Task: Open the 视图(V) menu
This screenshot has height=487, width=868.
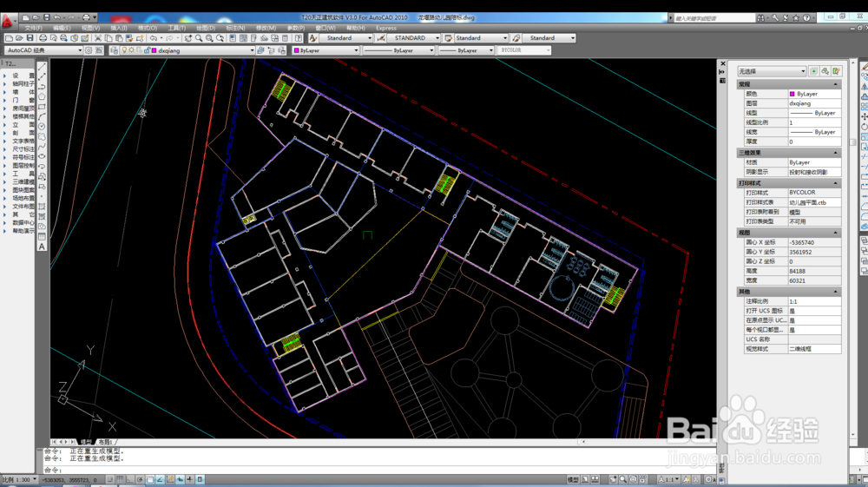Action: 91,28
